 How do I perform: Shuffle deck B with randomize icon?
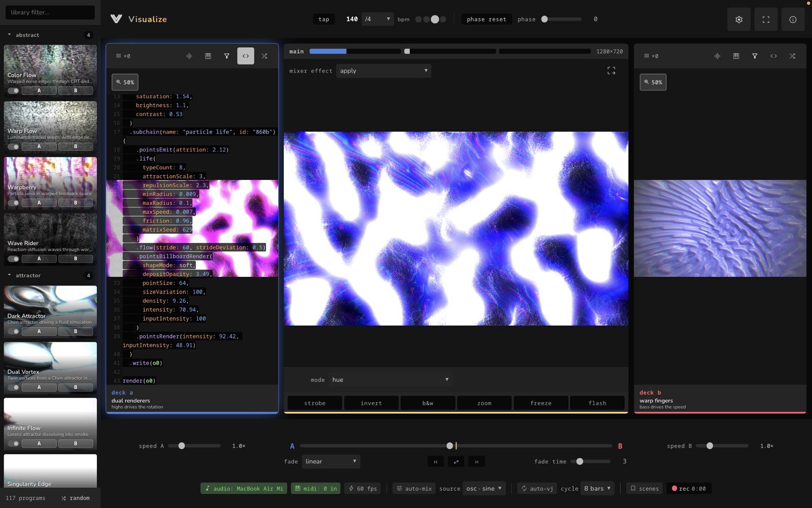click(x=792, y=56)
